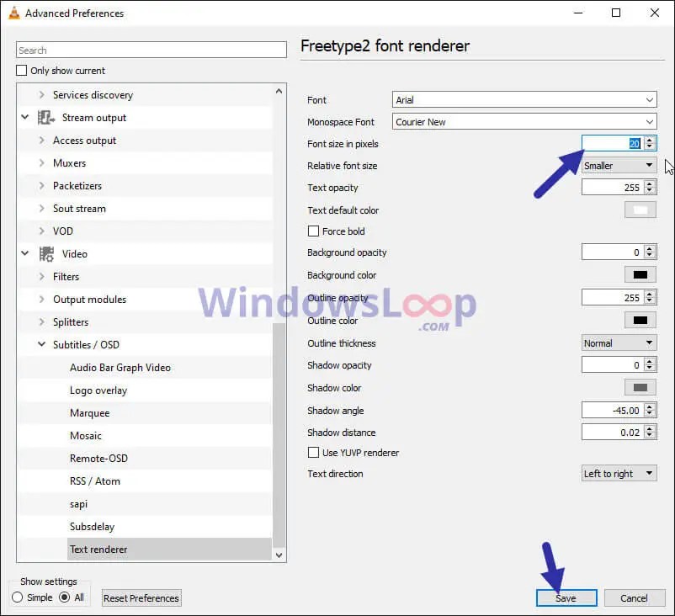
Task: Expand the Filters node
Action: [x=42, y=276]
